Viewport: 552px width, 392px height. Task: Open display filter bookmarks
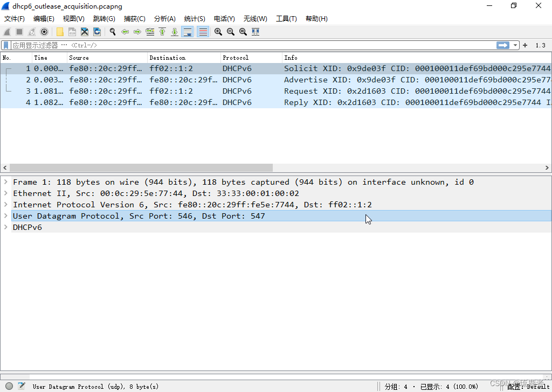click(x=6, y=45)
